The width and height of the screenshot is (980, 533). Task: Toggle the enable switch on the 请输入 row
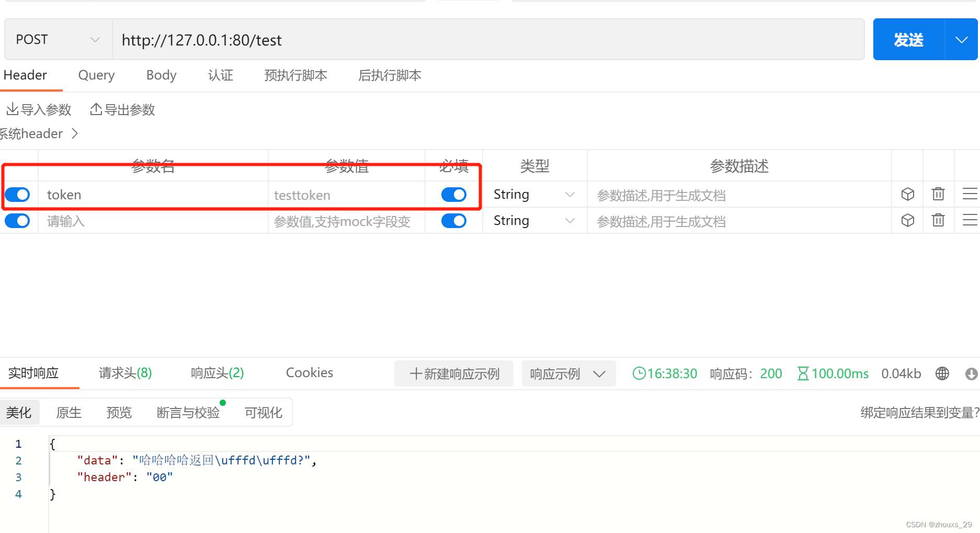pos(17,221)
